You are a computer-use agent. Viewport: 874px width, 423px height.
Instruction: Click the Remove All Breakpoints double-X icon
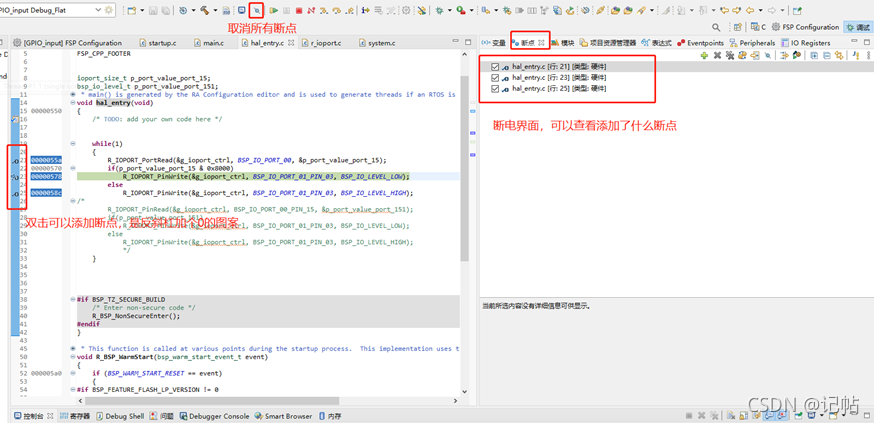pyautogui.click(x=730, y=55)
